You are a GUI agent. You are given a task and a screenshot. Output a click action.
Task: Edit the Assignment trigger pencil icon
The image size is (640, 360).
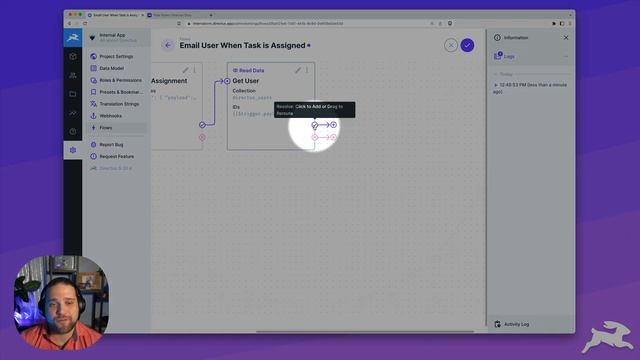186,70
